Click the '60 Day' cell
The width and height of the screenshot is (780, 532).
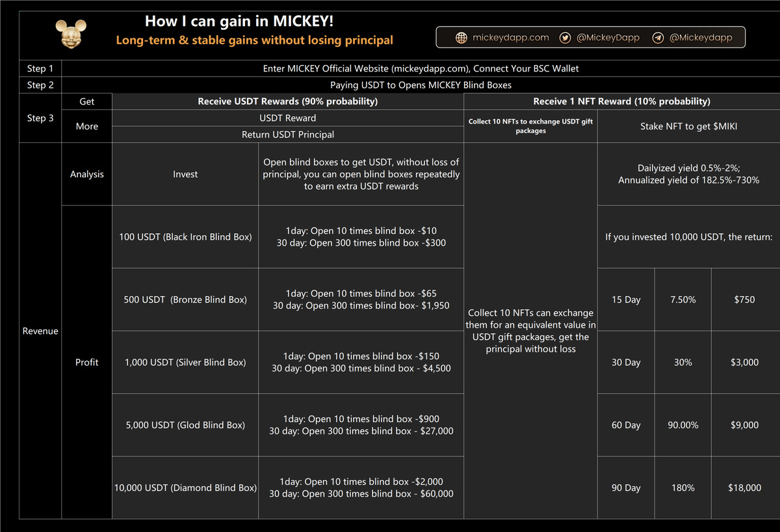point(626,425)
